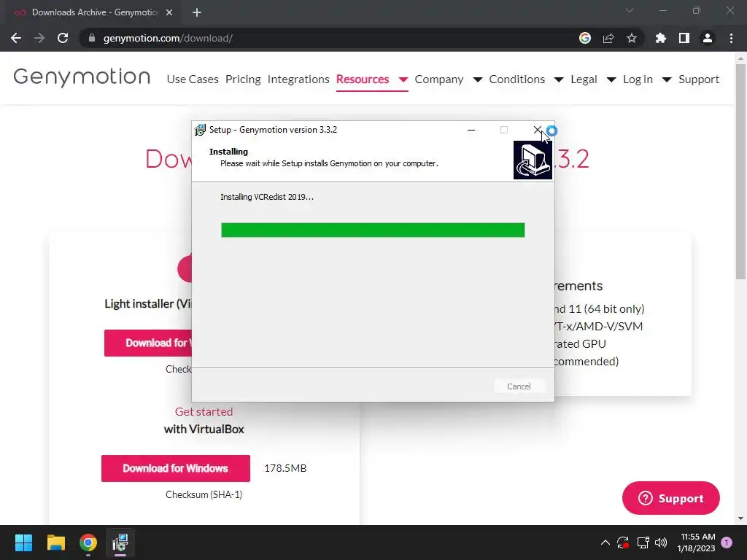Open the Company menu
This screenshot has width=747, height=560.
438,79
